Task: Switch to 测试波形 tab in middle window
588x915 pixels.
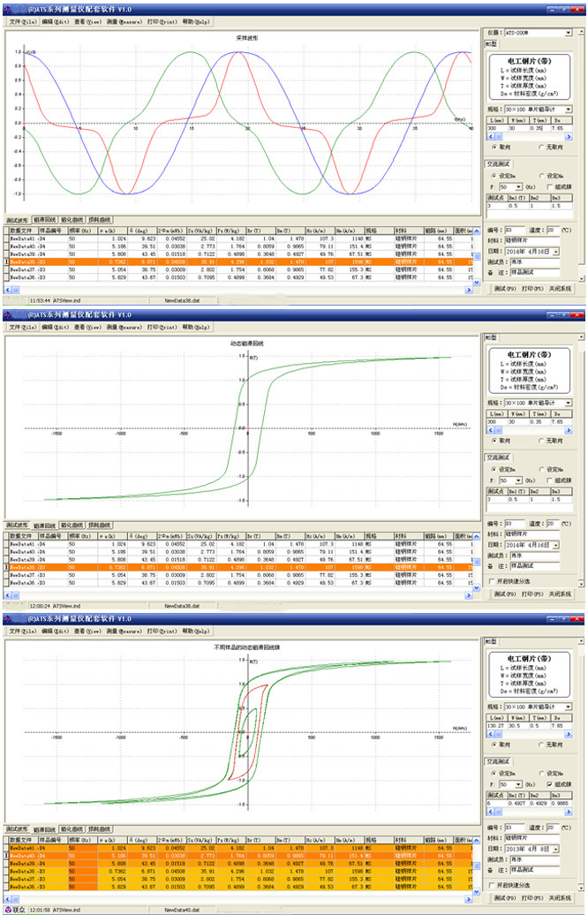Action: [x=17, y=526]
